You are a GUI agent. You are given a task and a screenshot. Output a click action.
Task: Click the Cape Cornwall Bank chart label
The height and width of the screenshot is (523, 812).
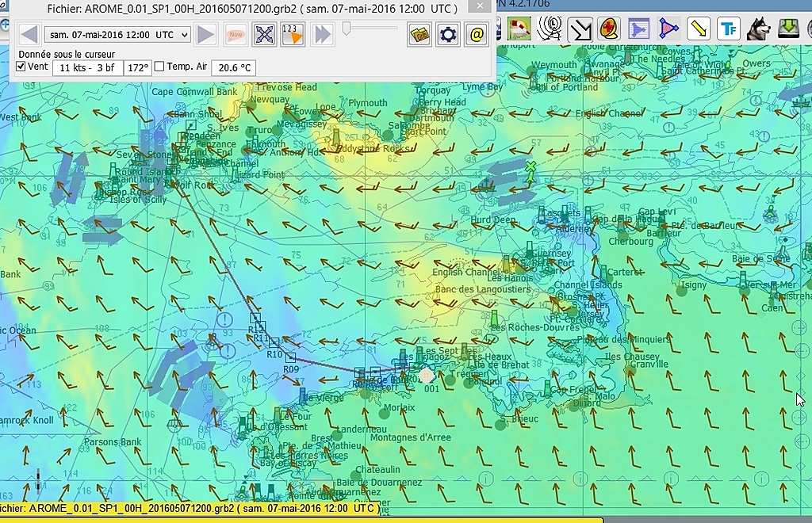[x=194, y=92]
